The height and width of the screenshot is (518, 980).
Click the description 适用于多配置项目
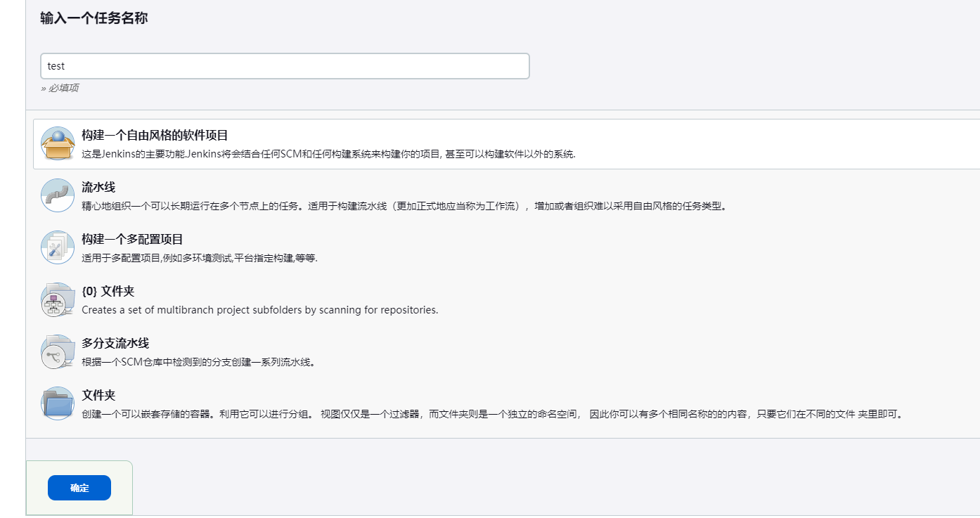[200, 258]
